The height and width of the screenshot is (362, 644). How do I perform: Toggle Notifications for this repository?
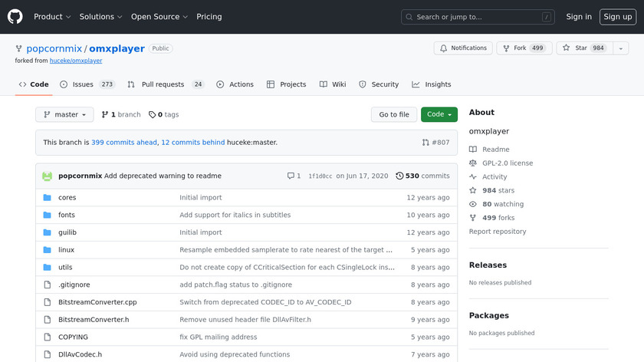(463, 48)
